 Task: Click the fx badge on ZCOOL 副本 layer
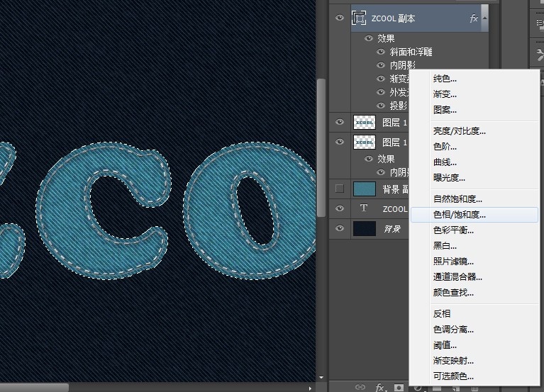pos(474,18)
